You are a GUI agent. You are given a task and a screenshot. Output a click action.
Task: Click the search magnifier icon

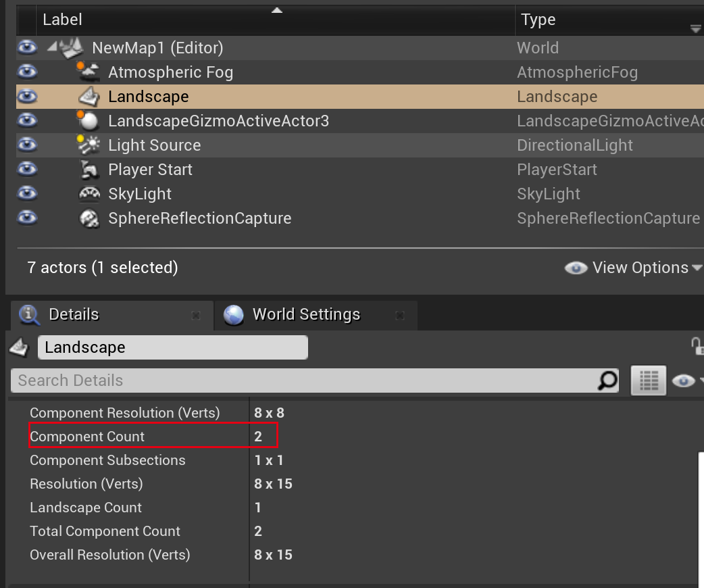point(608,381)
